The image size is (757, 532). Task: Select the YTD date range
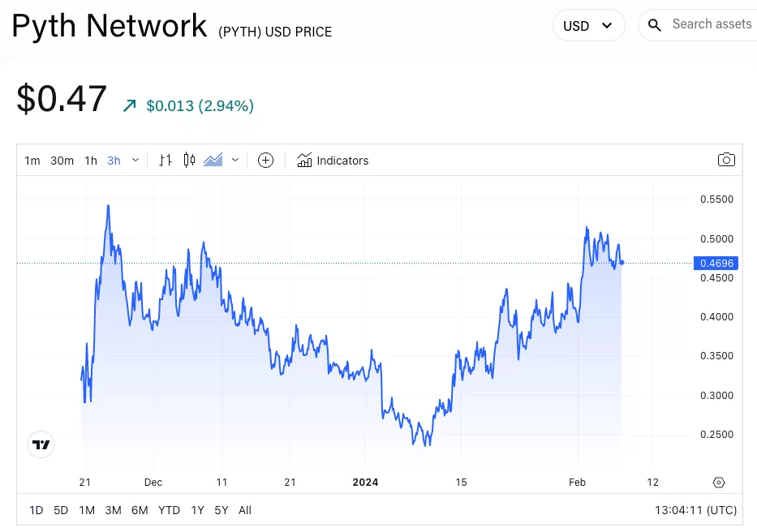click(x=169, y=510)
